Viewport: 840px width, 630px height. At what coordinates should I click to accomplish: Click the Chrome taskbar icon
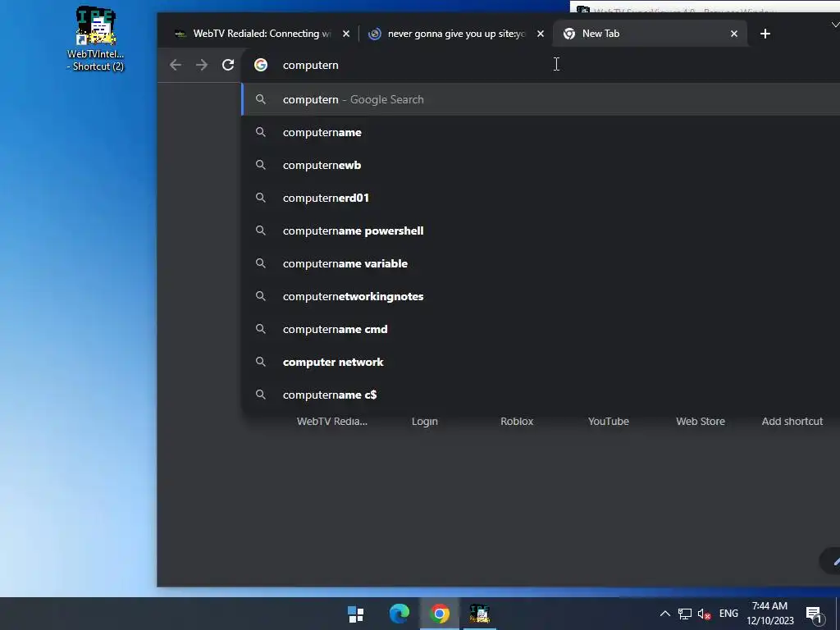tap(440, 614)
